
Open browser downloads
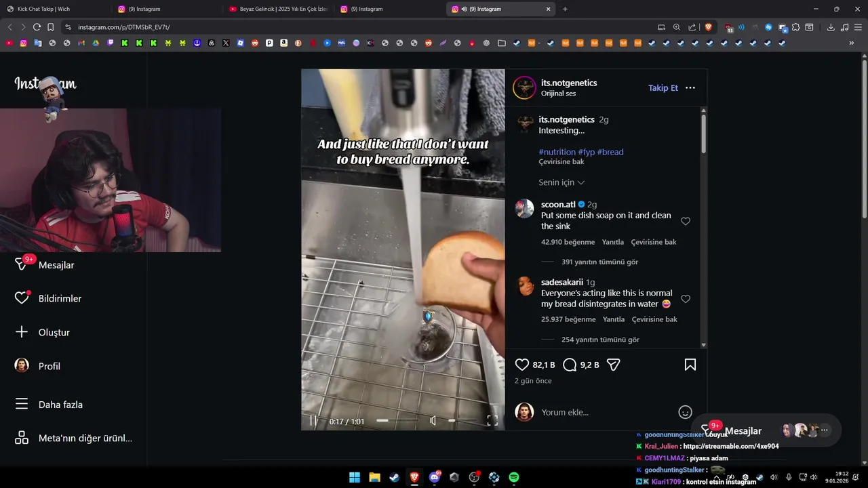point(831,27)
